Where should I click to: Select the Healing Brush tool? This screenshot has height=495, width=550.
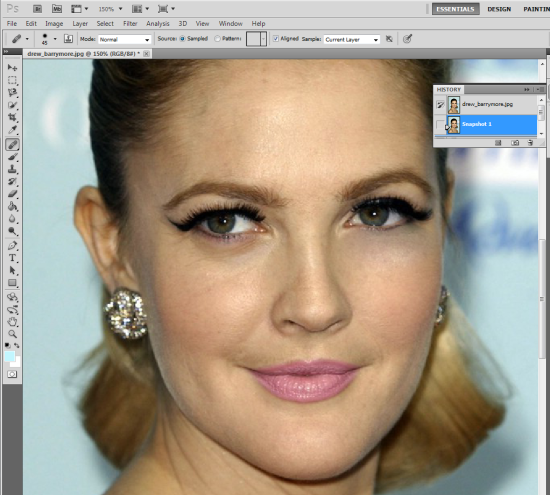[x=12, y=144]
